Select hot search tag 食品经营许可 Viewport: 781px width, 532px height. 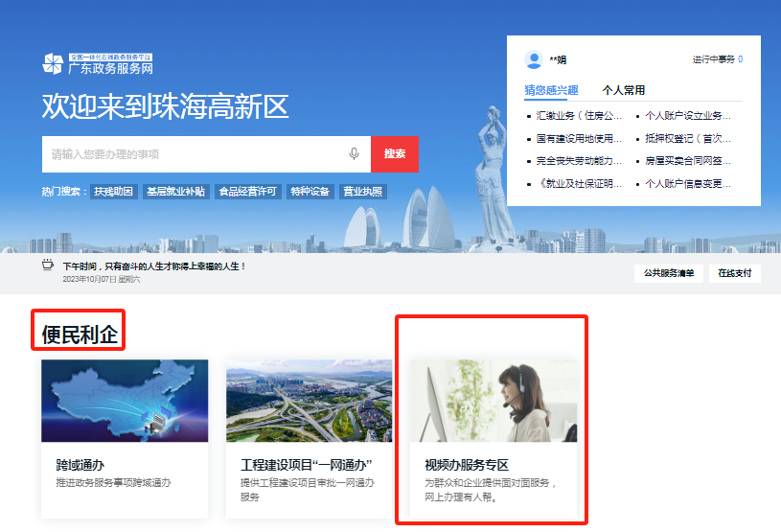[247, 192]
